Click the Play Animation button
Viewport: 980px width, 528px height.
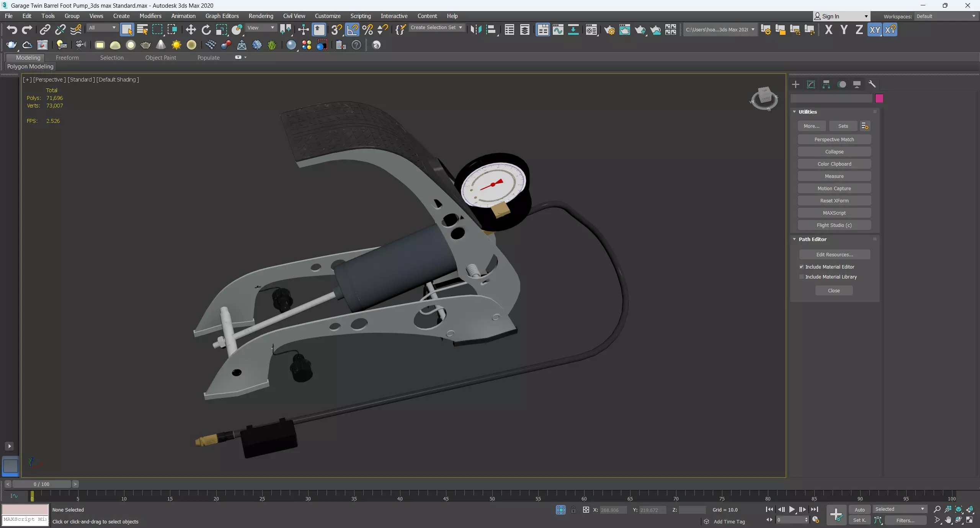click(792, 509)
